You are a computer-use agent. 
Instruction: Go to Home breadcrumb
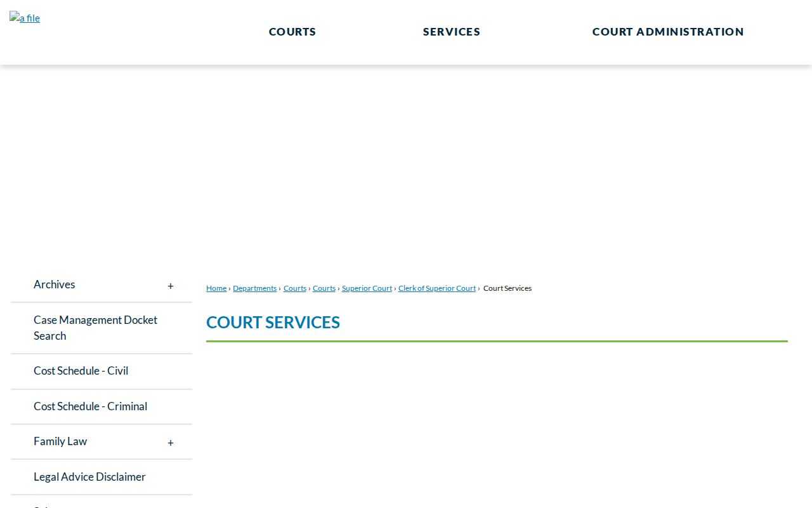coord(216,288)
